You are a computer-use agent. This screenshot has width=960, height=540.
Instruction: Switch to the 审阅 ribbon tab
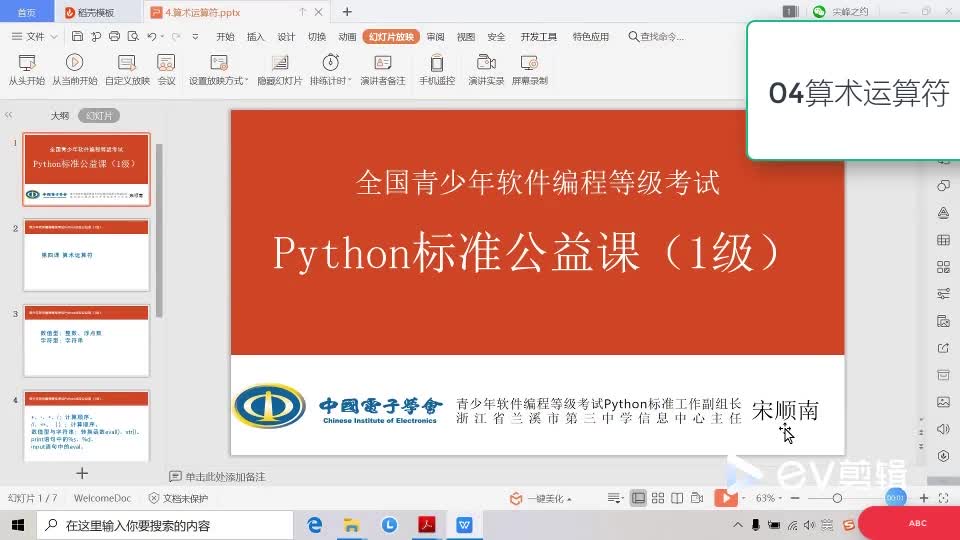pos(435,37)
